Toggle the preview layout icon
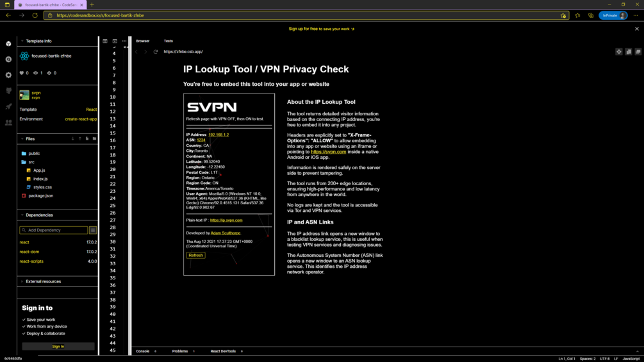Image resolution: width=644 pixels, height=362 pixels. [x=115, y=41]
